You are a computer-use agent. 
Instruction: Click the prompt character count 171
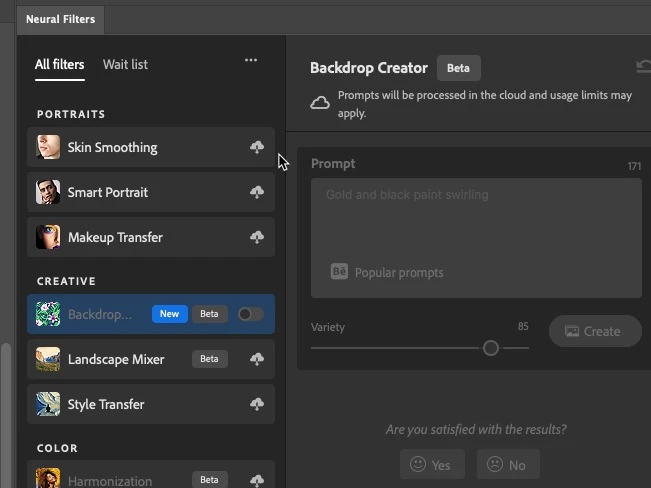coord(634,166)
